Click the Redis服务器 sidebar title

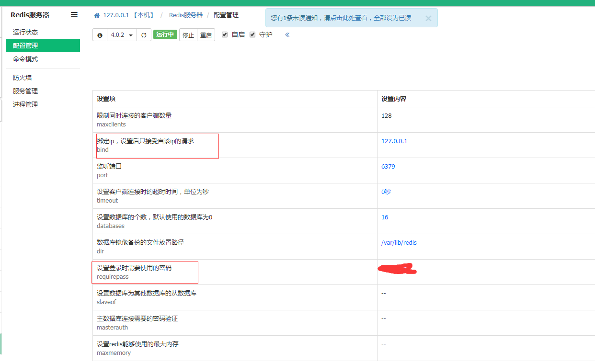click(30, 15)
